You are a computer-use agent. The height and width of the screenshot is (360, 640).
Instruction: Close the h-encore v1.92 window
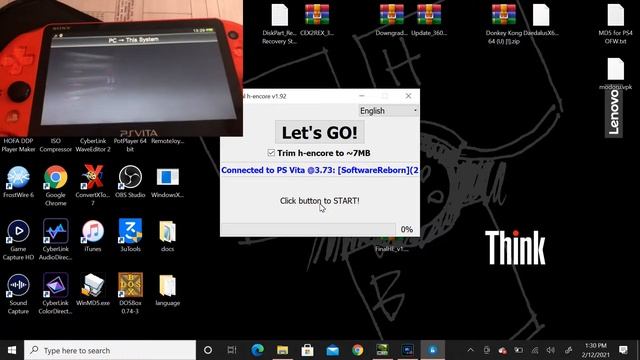(408, 96)
